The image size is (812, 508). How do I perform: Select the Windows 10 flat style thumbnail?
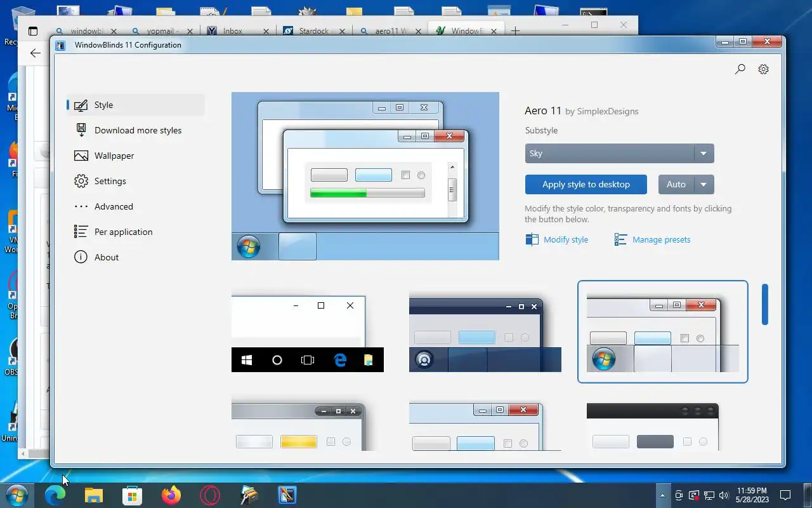[308, 333]
